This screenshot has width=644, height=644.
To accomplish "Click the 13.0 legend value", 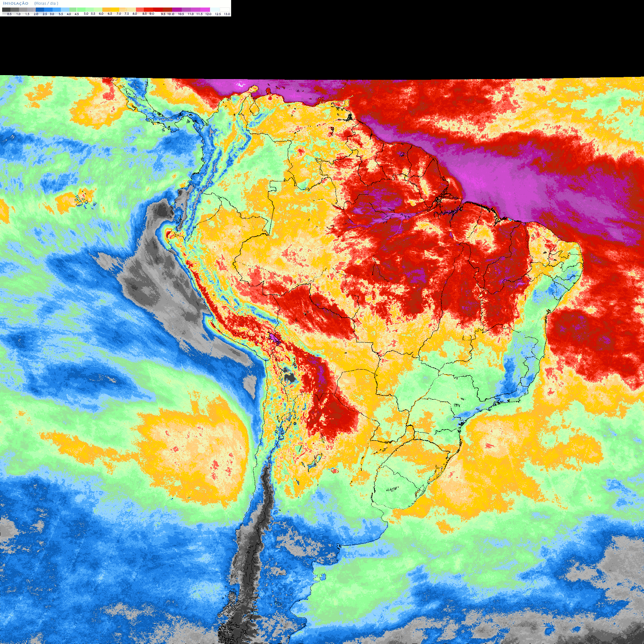I will coord(227,14).
